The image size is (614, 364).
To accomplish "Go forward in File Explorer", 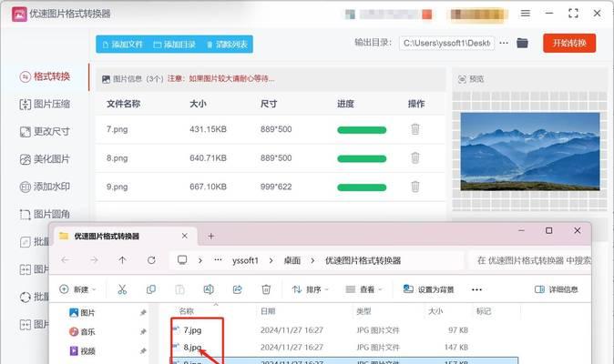I will click(94, 260).
